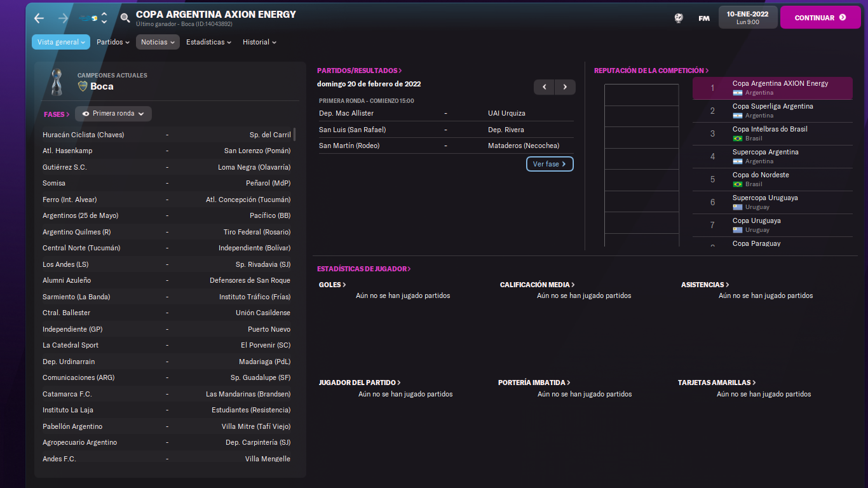Viewport: 868px width, 488px height.
Task: Click Central Norte (Tucumán) team
Action: coord(81,248)
